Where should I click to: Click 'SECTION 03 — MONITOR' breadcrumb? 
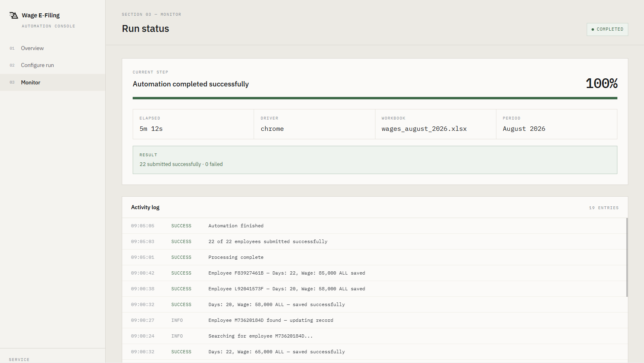pyautogui.click(x=152, y=15)
